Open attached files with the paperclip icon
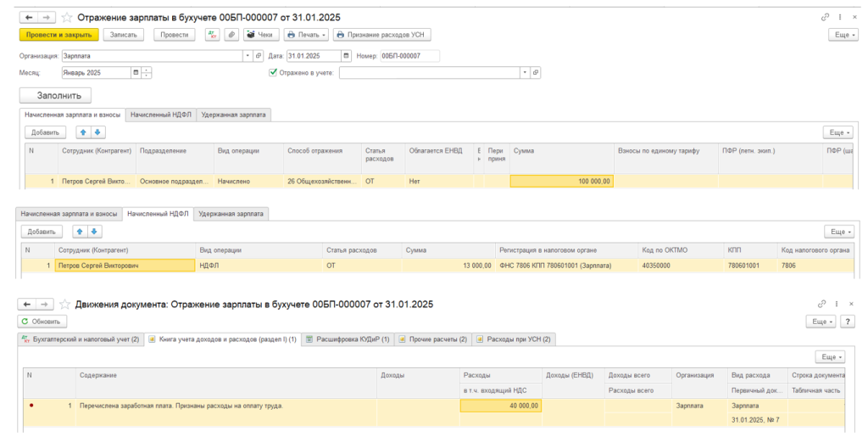The image size is (868, 437). tap(232, 34)
